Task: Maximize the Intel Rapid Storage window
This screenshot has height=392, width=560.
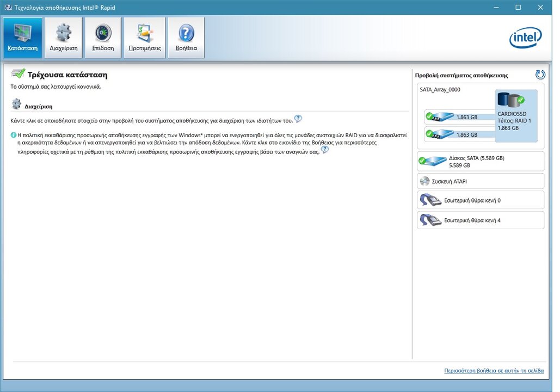Action: tap(518, 7)
